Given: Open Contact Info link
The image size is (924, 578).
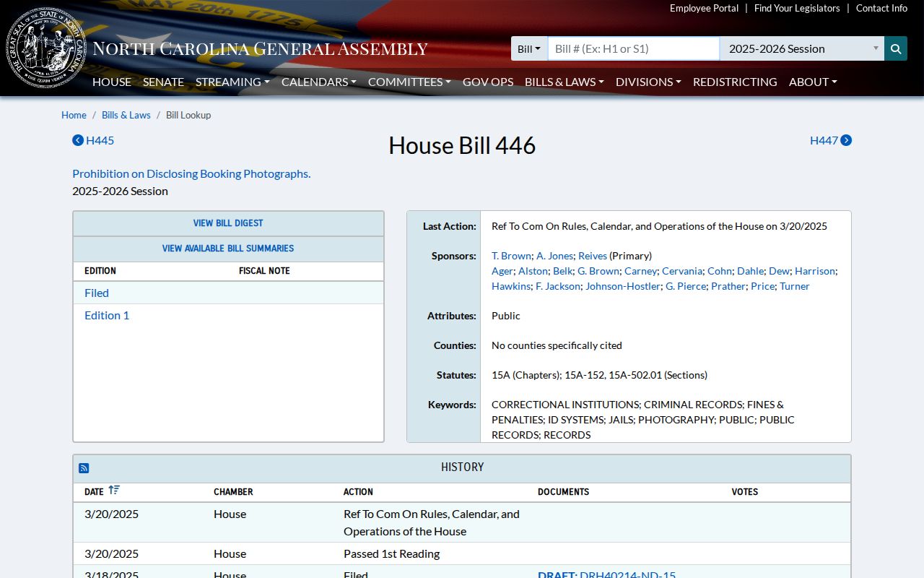Looking at the screenshot, I should coord(881,8).
